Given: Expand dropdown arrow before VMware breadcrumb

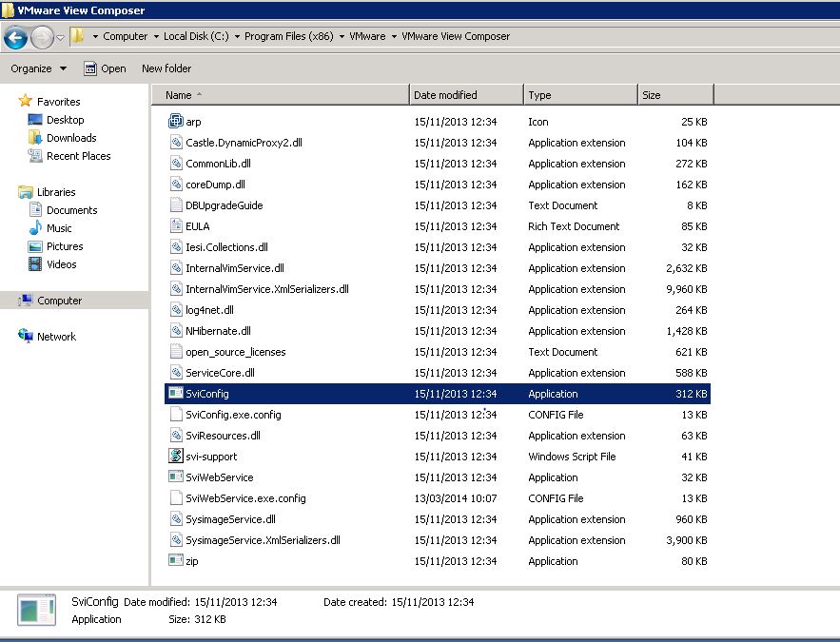Looking at the screenshot, I should 342,36.
